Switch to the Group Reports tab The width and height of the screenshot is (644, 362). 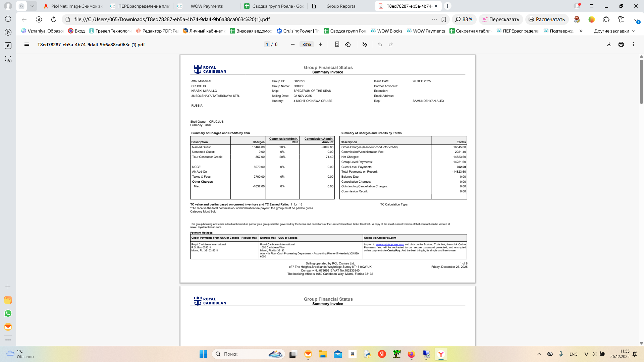[x=341, y=6]
